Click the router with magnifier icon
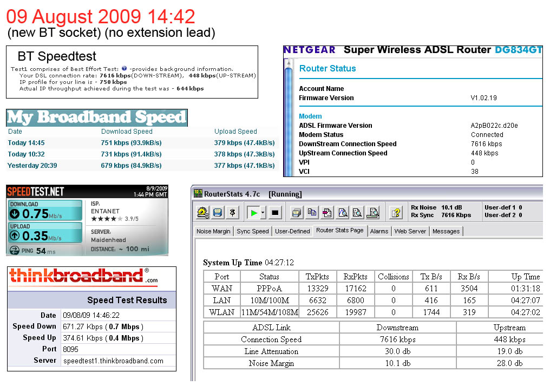550x392 pixels. [x=372, y=212]
